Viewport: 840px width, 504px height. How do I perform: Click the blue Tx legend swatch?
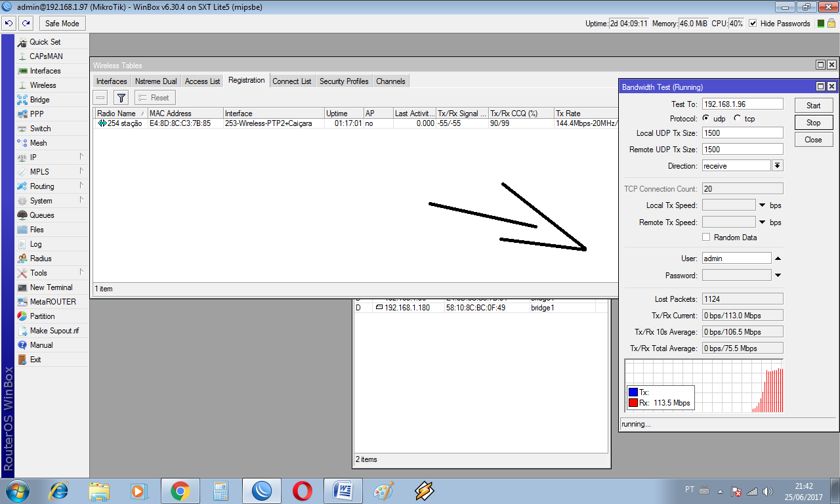click(x=633, y=392)
